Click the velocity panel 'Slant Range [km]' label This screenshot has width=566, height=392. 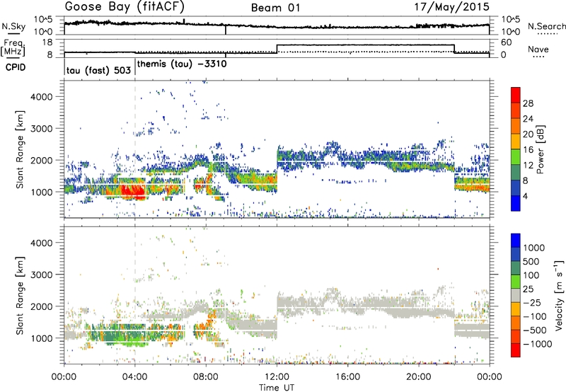point(20,295)
